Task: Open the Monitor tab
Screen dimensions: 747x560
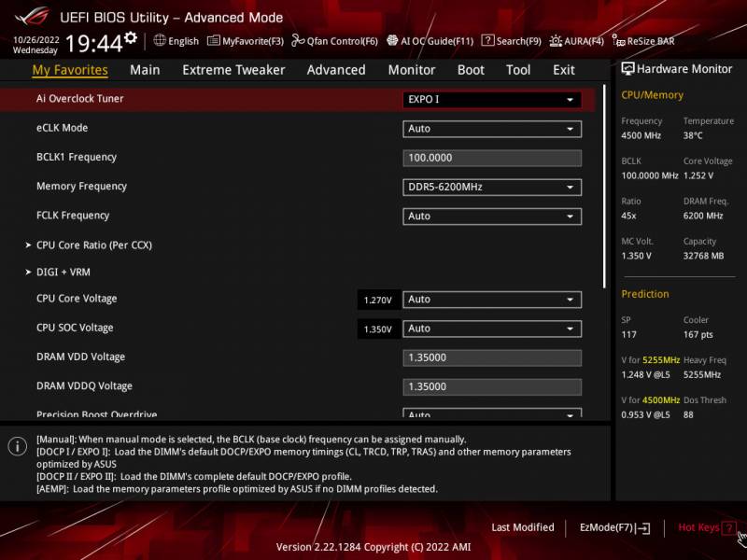Action: click(x=412, y=70)
